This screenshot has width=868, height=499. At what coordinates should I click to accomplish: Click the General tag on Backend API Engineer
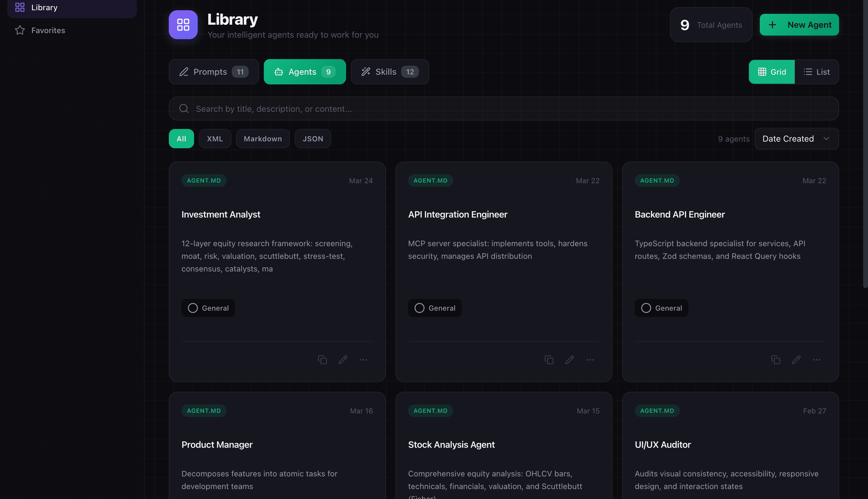point(661,308)
